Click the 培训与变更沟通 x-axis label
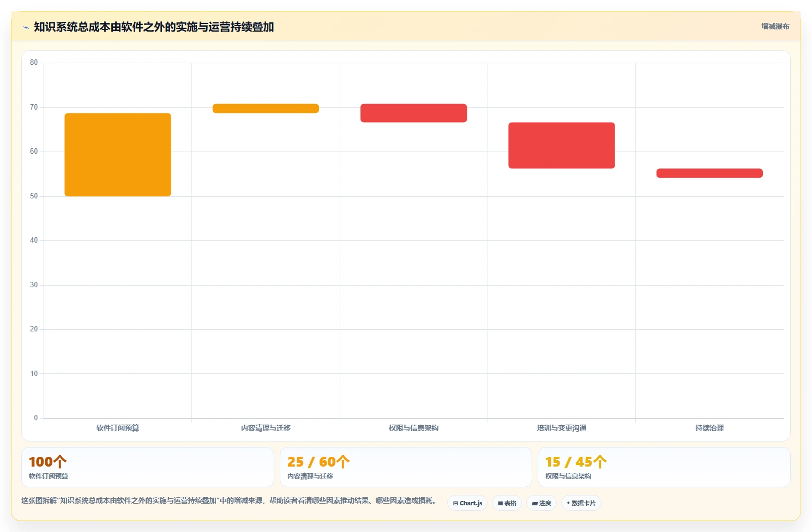Viewport: 812px width, 532px height. (x=562, y=428)
